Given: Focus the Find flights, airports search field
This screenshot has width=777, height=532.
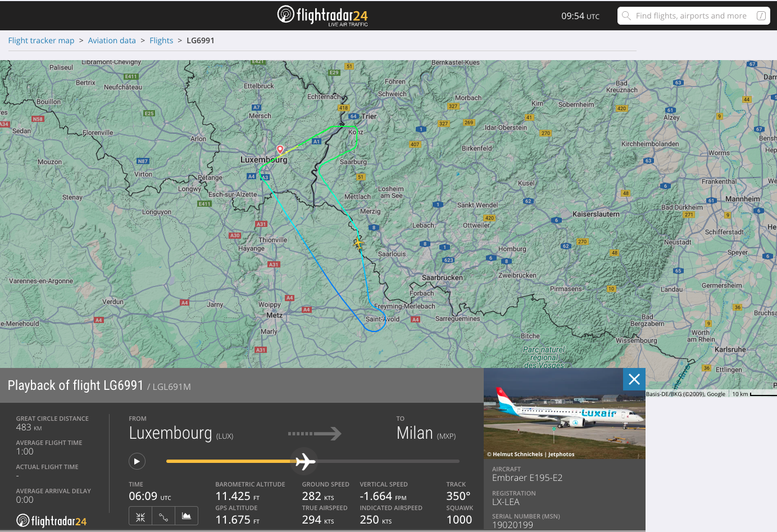Looking at the screenshot, I should [694, 16].
